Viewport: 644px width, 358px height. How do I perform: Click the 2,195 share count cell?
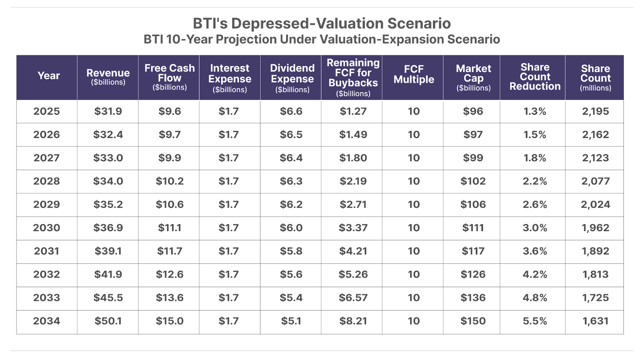595,111
